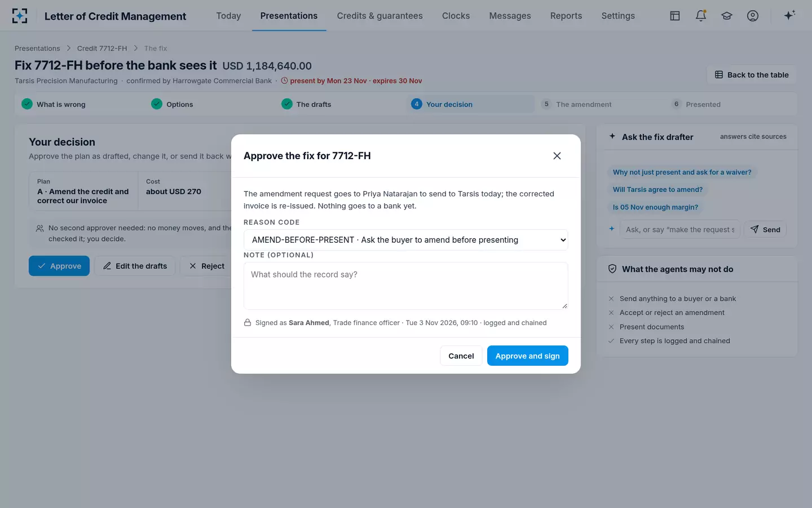The image size is (812, 508).
Task: Switch to Credits & guarantees tab
Action: (x=380, y=16)
